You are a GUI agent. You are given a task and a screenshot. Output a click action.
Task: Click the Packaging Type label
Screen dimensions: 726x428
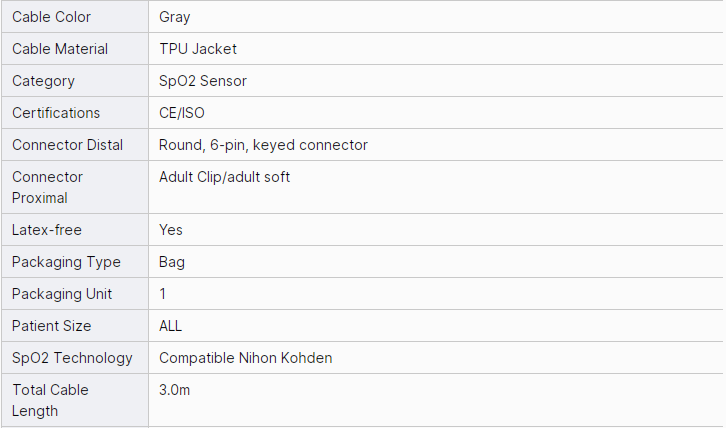[66, 262]
